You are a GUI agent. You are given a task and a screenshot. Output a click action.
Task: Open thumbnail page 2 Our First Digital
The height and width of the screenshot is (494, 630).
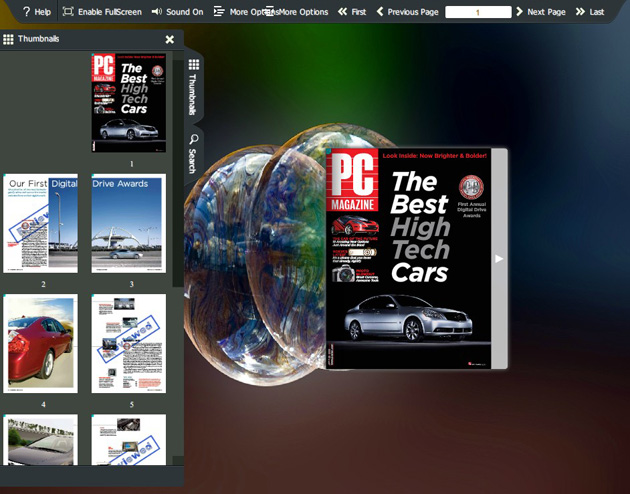(41, 223)
